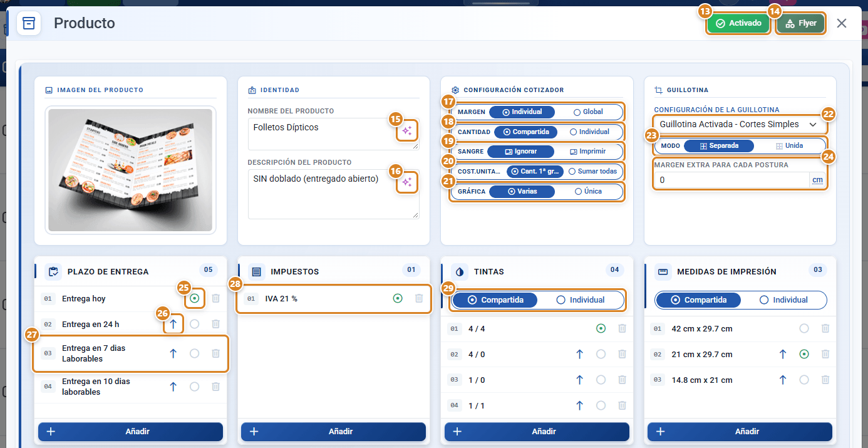Move Entrega en 7 dias Laborables up

173,353
